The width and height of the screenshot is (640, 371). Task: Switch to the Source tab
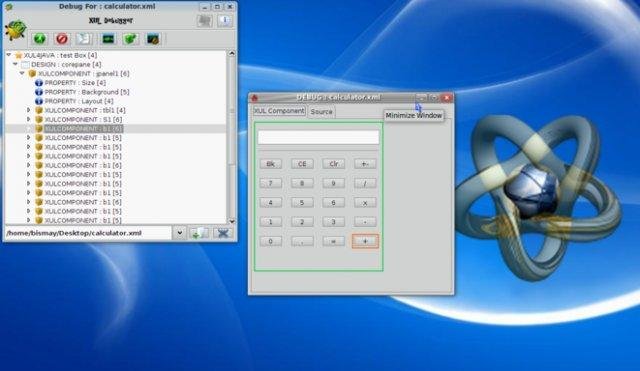pos(322,111)
